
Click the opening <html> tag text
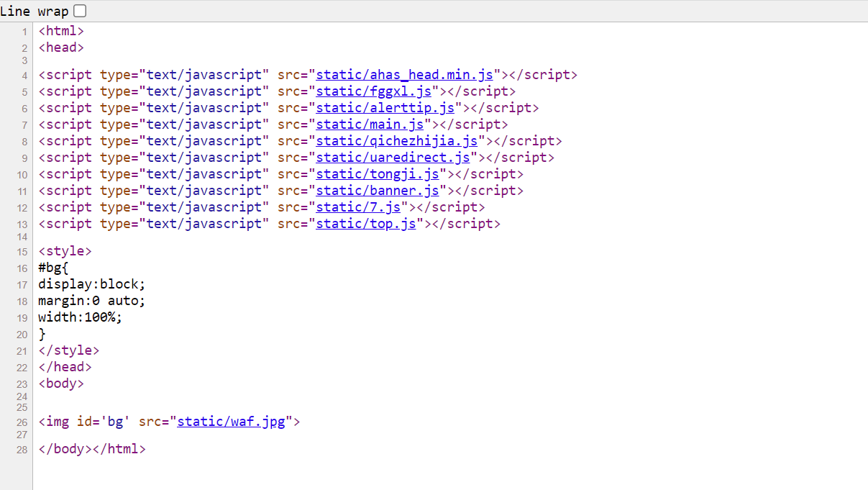(x=61, y=31)
